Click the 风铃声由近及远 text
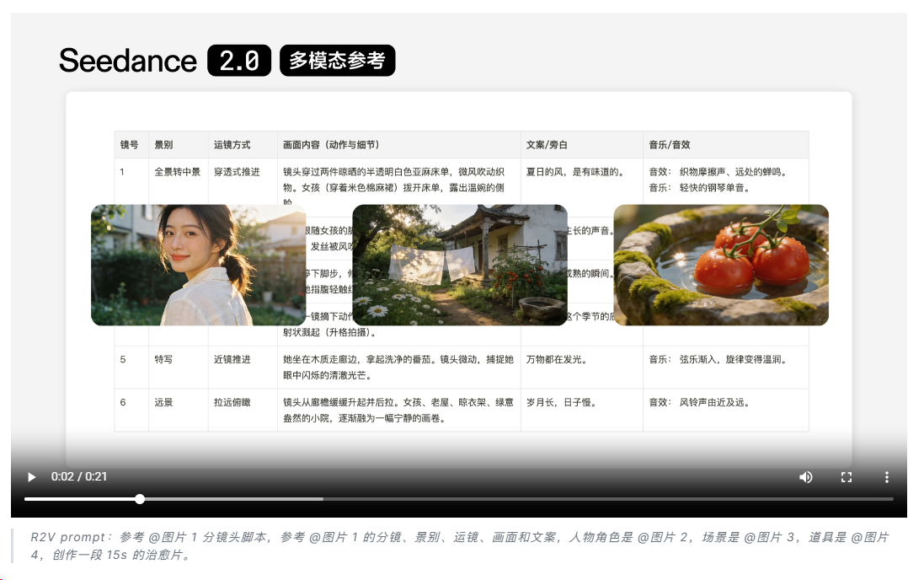The height and width of the screenshot is (580, 924). (x=714, y=402)
